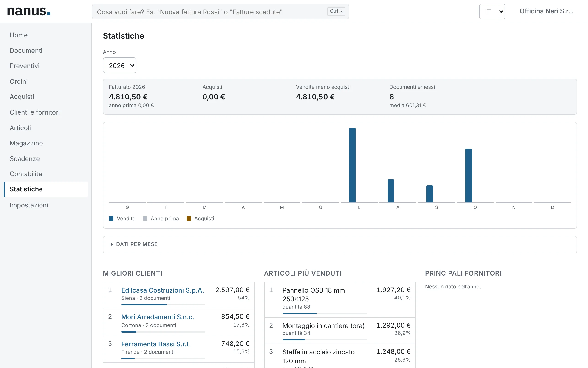Click Documenti emessi value 8
588x368 pixels.
pyautogui.click(x=392, y=97)
